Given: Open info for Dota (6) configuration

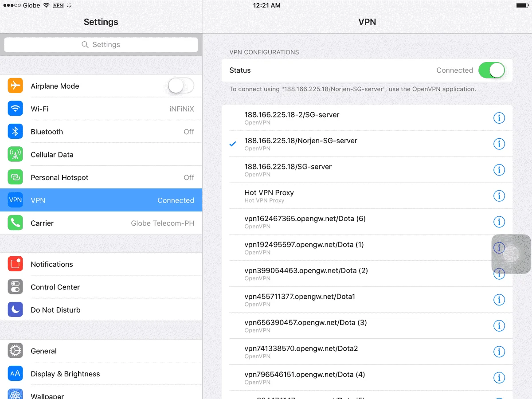Looking at the screenshot, I should (499, 222).
